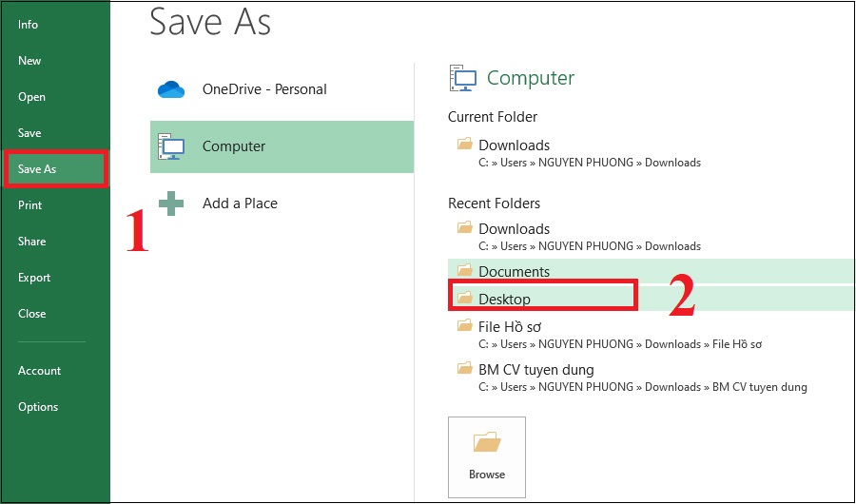The height and width of the screenshot is (504, 856).
Task: Click the Browse folder icon
Action: (x=487, y=443)
